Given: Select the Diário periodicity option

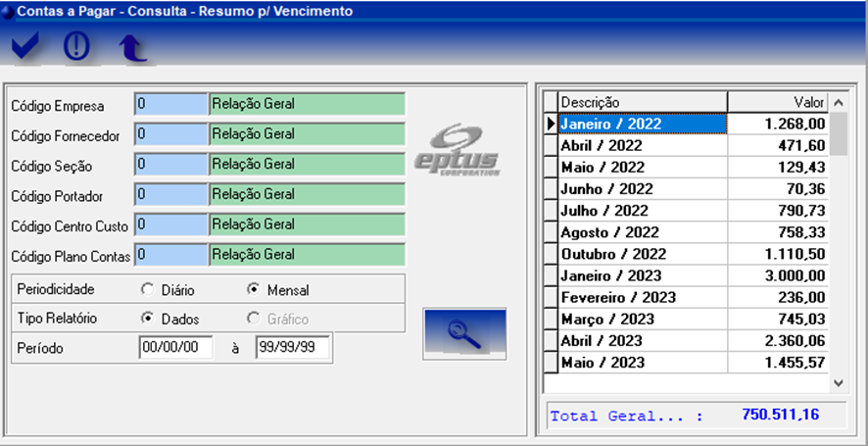Looking at the screenshot, I should pos(148,290).
